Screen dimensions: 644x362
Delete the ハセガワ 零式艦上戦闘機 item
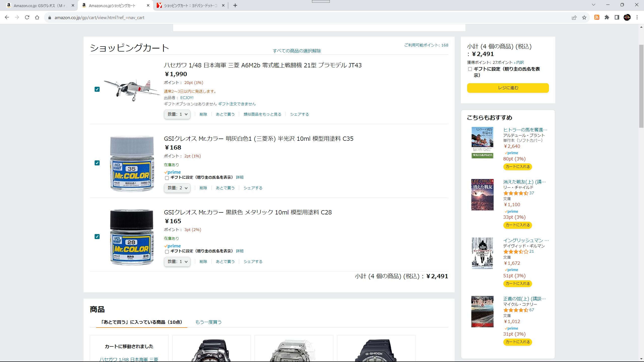tap(203, 114)
